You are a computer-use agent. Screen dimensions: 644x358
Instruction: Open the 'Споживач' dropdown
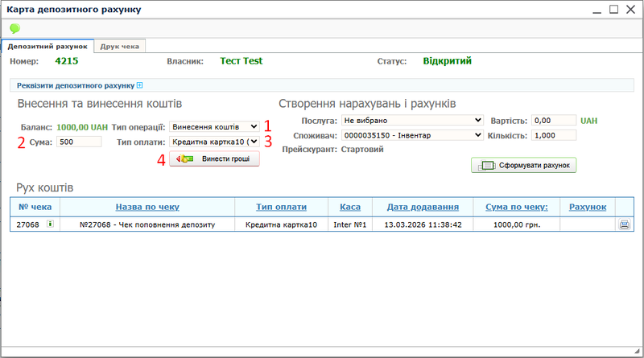tap(411, 135)
